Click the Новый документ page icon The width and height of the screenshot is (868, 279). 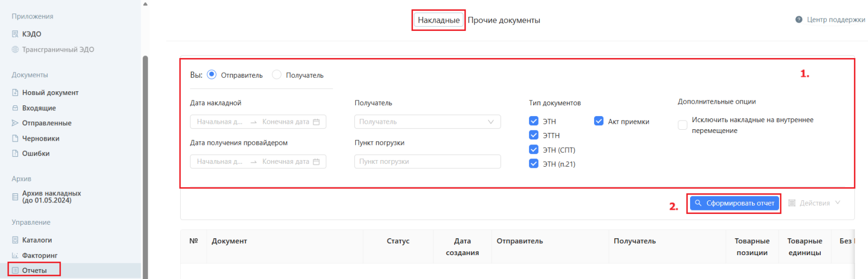click(x=15, y=93)
